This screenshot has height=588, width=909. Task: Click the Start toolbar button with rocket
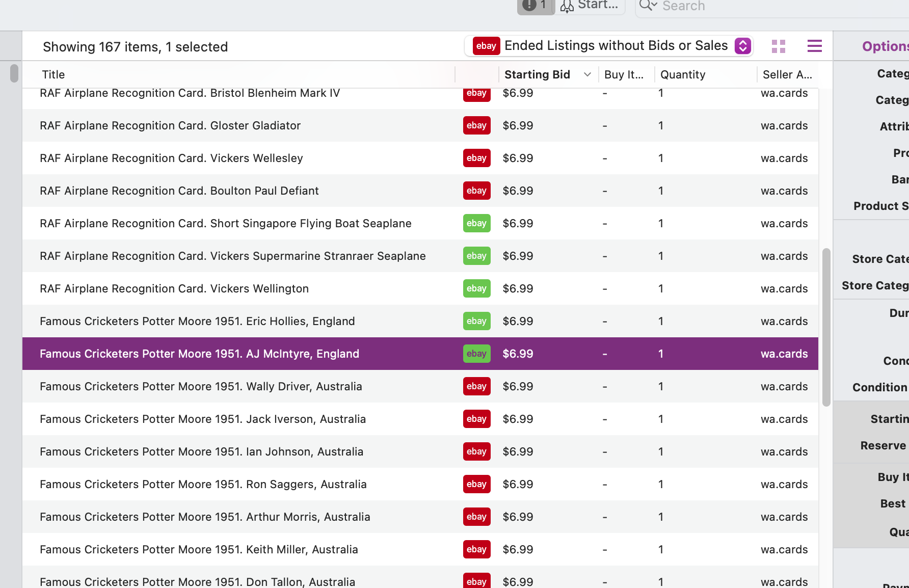[x=590, y=6]
